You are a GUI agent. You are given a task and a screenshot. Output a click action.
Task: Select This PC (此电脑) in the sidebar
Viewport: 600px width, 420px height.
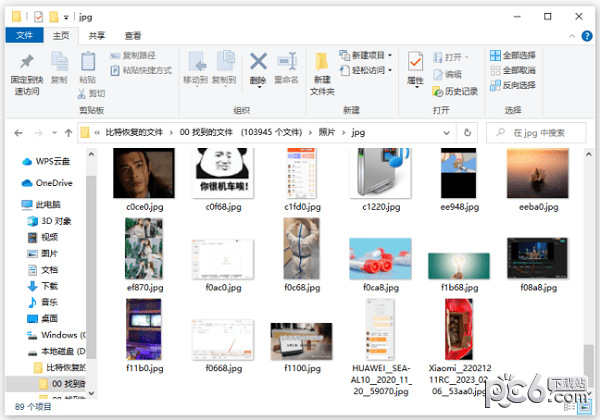pos(41,205)
